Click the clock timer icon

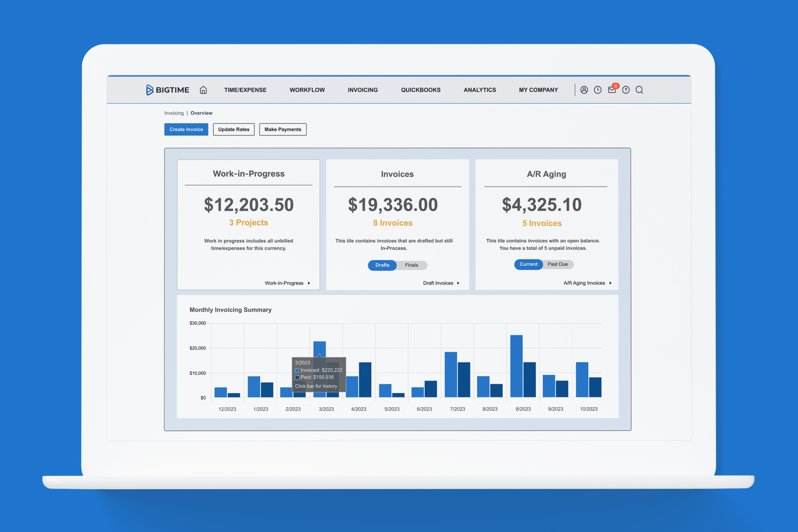pos(598,90)
